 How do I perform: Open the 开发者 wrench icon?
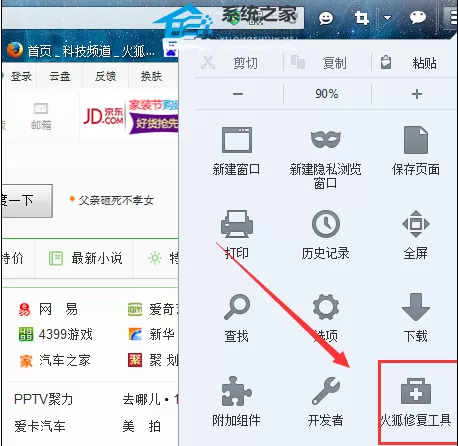click(x=326, y=391)
